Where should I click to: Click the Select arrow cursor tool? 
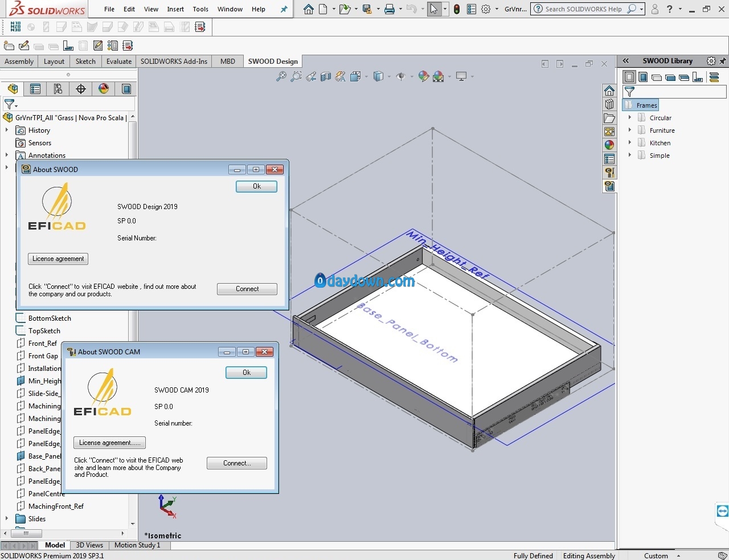point(434,9)
